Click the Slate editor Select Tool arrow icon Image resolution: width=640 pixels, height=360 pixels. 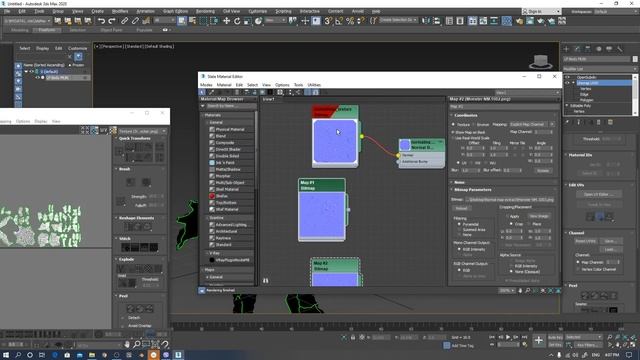tap(202, 92)
